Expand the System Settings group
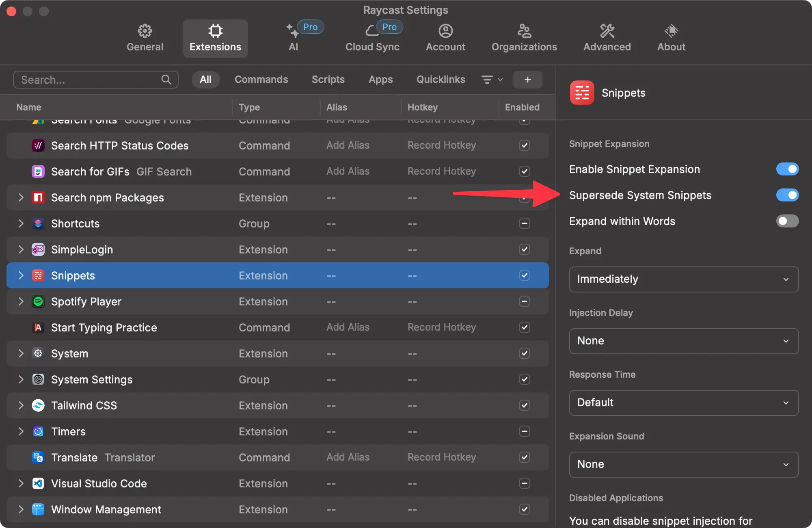Image resolution: width=812 pixels, height=528 pixels. tap(21, 379)
